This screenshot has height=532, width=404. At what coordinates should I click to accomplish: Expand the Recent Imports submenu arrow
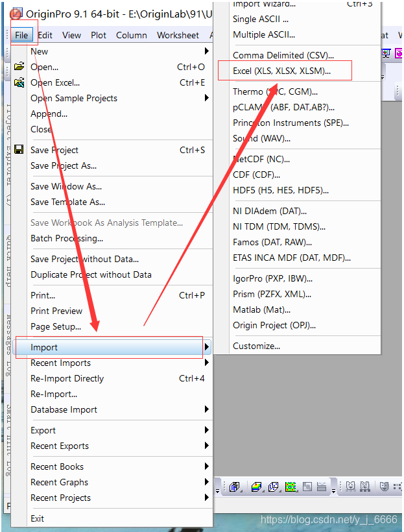(207, 363)
